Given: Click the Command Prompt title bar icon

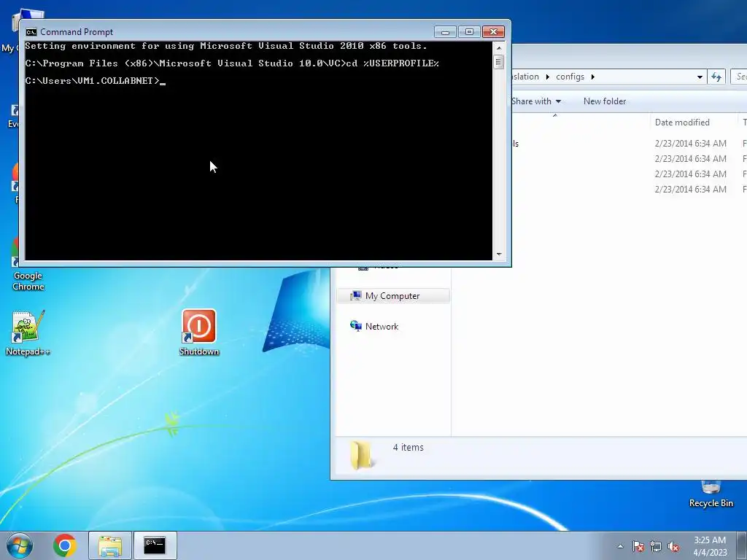Looking at the screenshot, I should click(31, 32).
